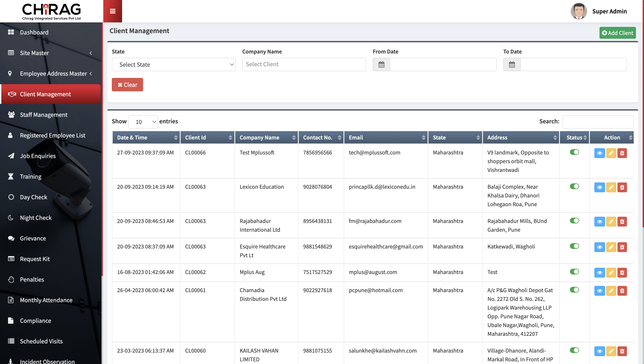The width and height of the screenshot is (644, 364).
Task: View Rajabahadur International Ltd details
Action: click(600, 222)
